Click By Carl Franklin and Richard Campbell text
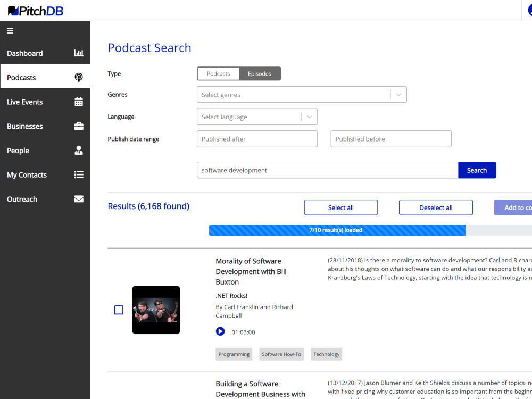532x399 pixels. point(254,311)
